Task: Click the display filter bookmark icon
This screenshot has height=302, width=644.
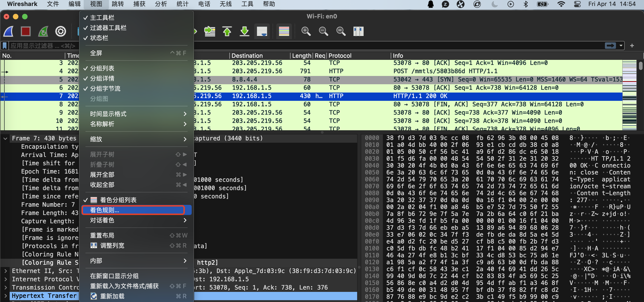Action: (x=5, y=46)
